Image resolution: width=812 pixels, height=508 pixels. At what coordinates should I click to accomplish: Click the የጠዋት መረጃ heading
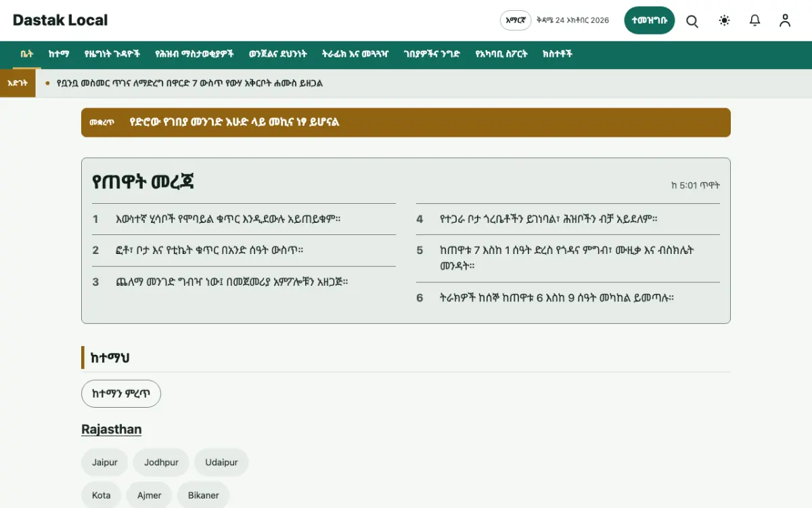coord(143,182)
